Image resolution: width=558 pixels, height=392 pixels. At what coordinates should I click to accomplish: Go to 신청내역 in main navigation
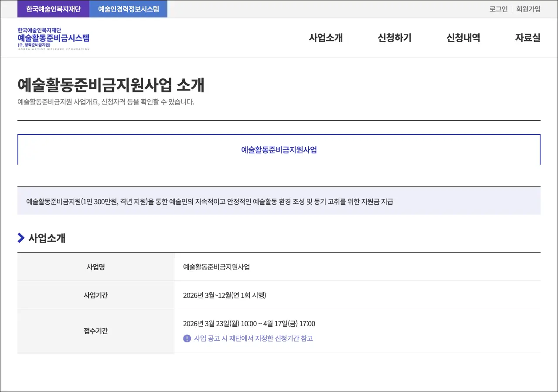[x=463, y=38]
